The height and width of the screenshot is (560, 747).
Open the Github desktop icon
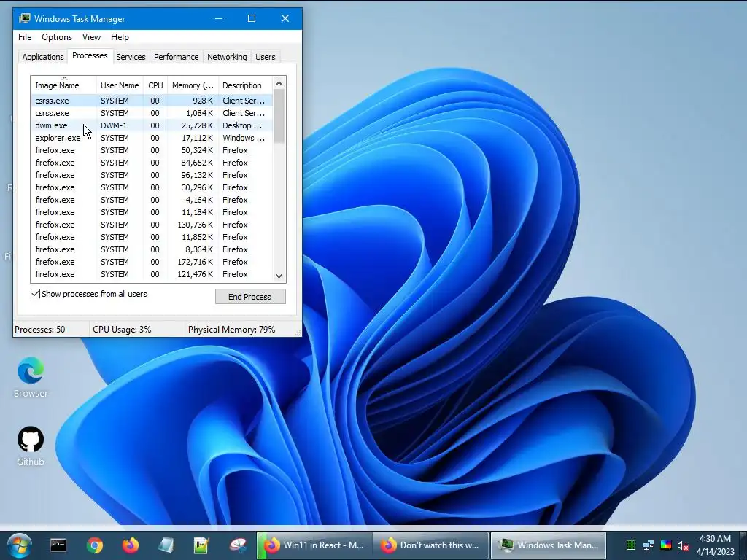click(x=31, y=446)
